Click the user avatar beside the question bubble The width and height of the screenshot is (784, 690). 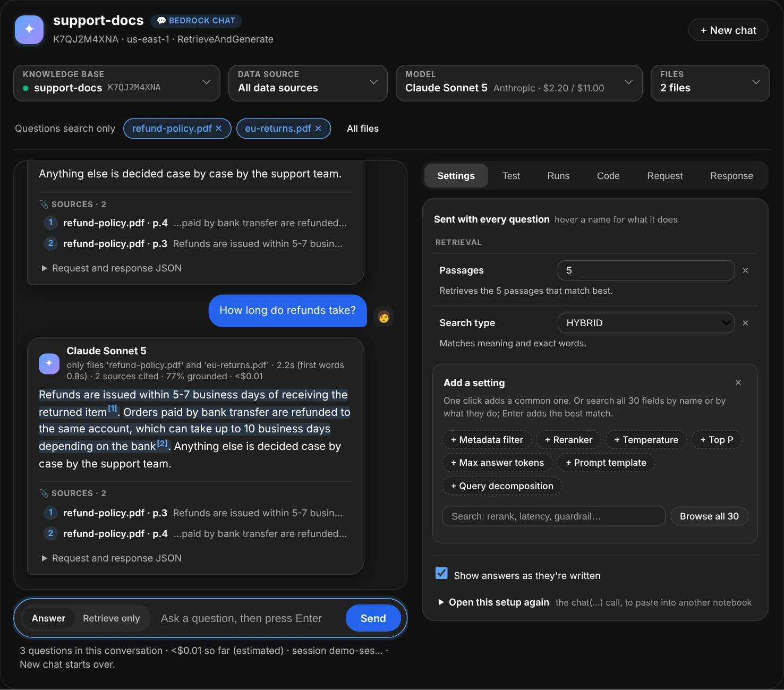(384, 317)
